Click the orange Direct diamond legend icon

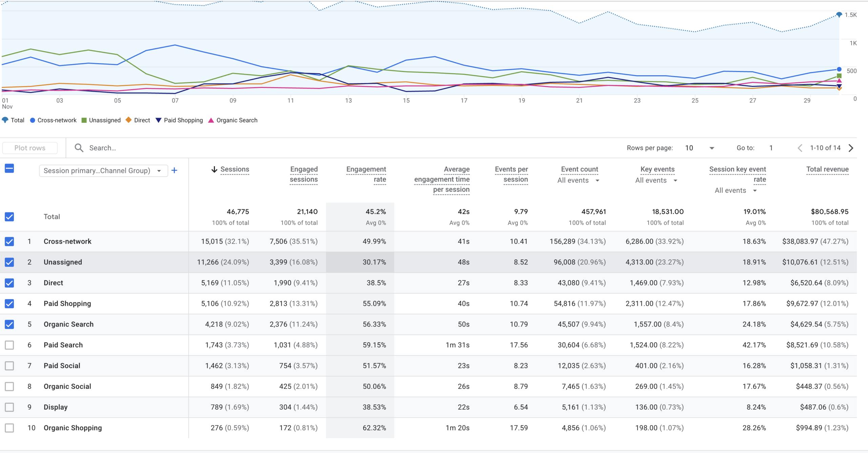128,120
